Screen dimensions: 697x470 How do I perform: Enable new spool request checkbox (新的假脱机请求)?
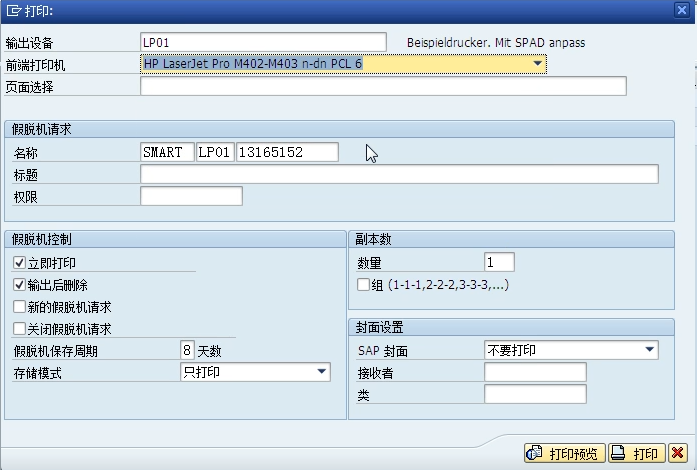pyautogui.click(x=19, y=306)
